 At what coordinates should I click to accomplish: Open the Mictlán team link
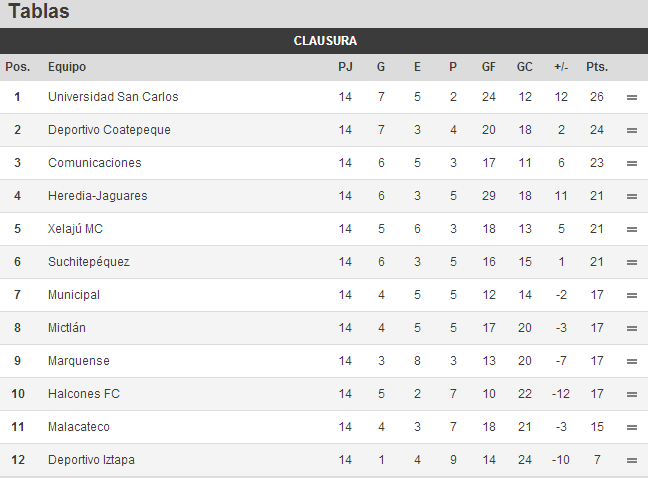pos(67,328)
